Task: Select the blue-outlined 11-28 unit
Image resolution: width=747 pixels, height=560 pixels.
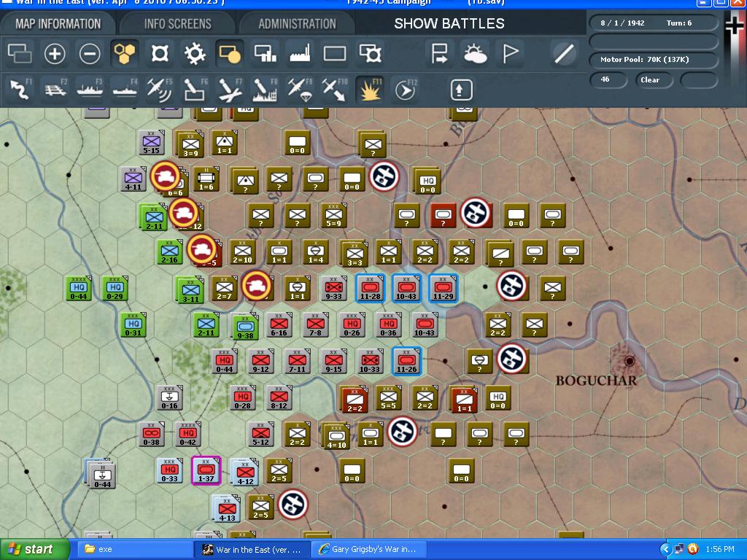Action: [x=370, y=288]
